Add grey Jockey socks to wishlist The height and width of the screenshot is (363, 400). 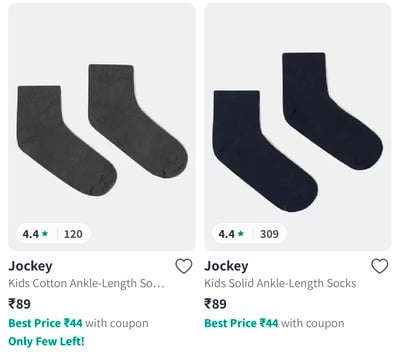(x=184, y=266)
